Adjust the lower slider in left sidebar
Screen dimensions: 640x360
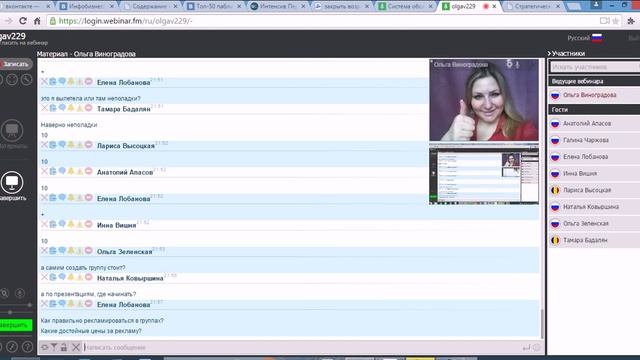[x=10, y=312]
